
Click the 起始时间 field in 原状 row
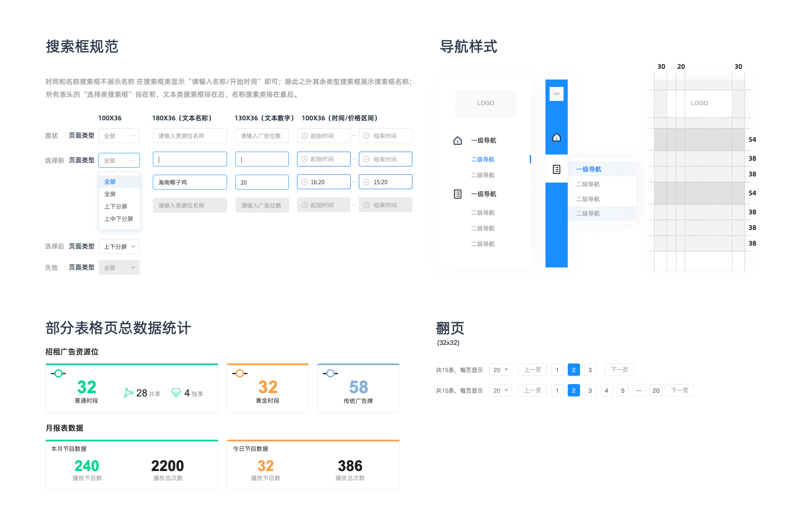click(x=324, y=136)
